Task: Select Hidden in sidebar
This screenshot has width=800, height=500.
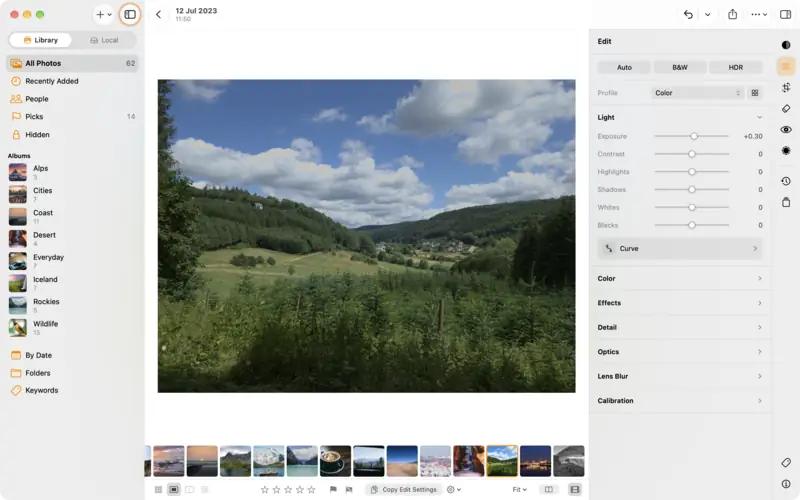Action: coord(72,135)
